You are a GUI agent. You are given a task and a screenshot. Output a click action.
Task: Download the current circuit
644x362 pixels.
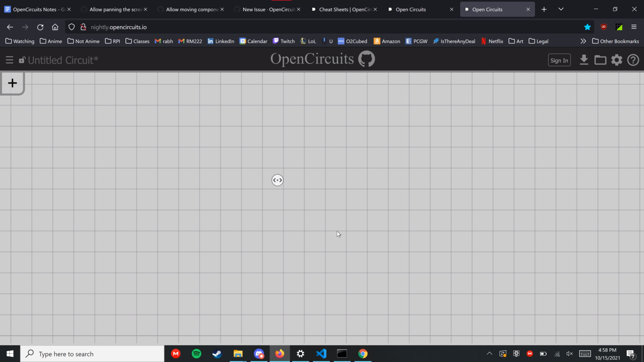pos(584,60)
